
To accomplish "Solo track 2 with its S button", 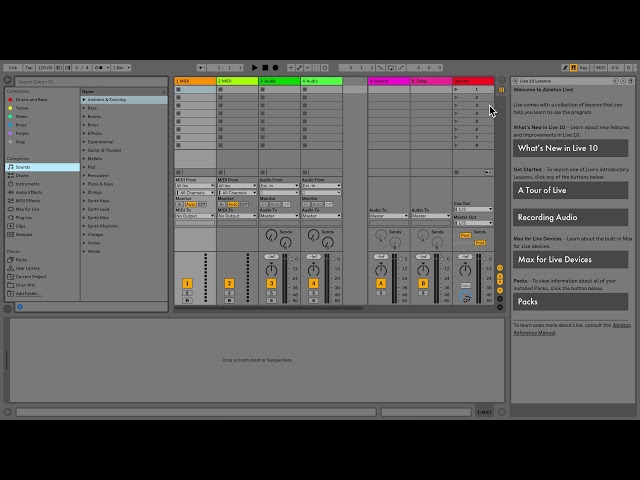I will point(229,293).
